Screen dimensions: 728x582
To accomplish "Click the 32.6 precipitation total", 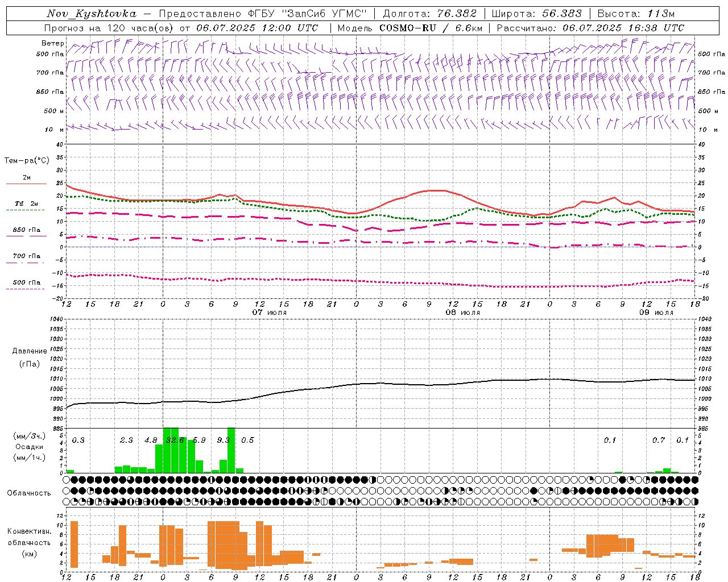I will (x=175, y=440).
